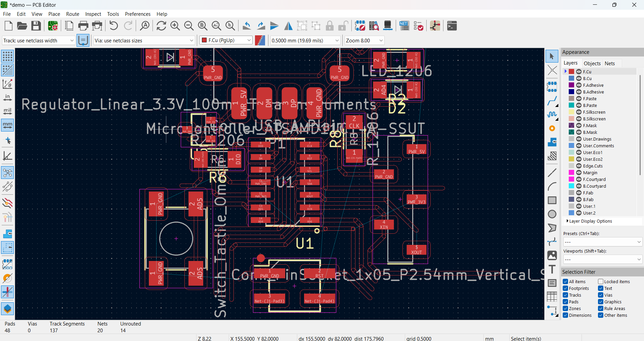
Task: Select the Add Footprint tool
Action: [x=552, y=87]
